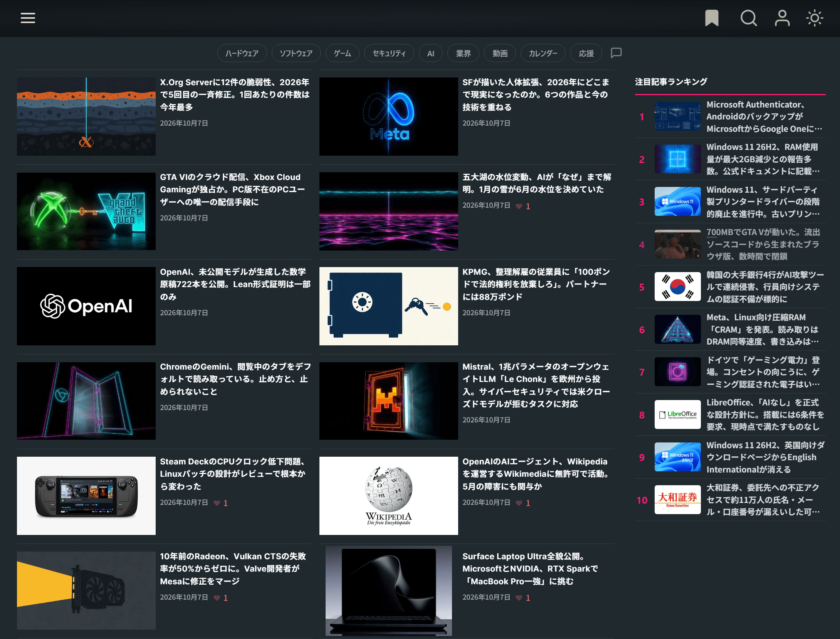
Task: Open Chrome Gemini tab reading headline
Action: (235, 379)
